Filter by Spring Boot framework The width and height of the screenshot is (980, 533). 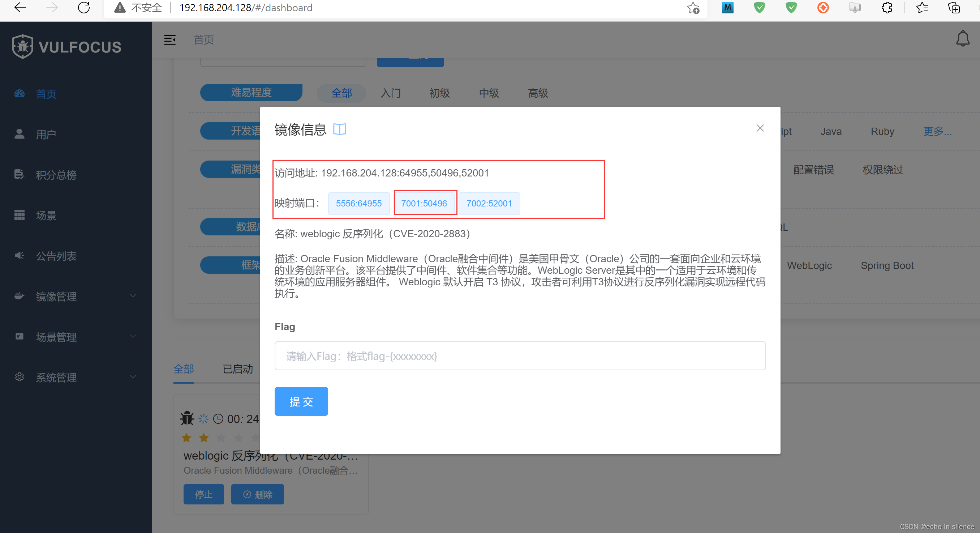pyautogui.click(x=887, y=265)
